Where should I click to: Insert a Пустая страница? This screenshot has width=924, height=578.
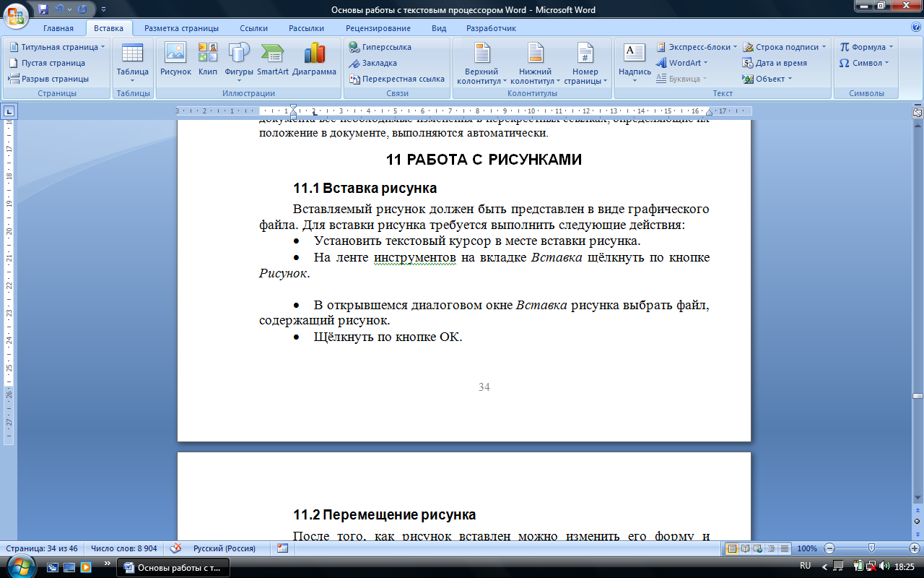[47, 63]
